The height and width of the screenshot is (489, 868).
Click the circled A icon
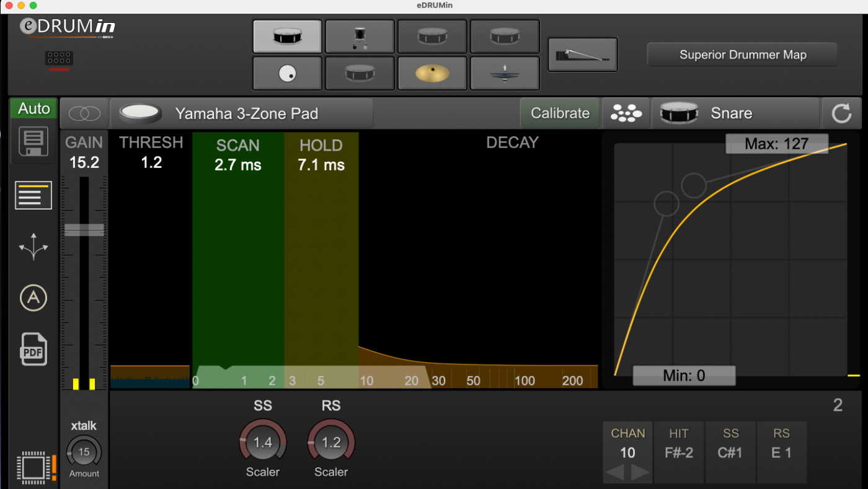tap(33, 298)
